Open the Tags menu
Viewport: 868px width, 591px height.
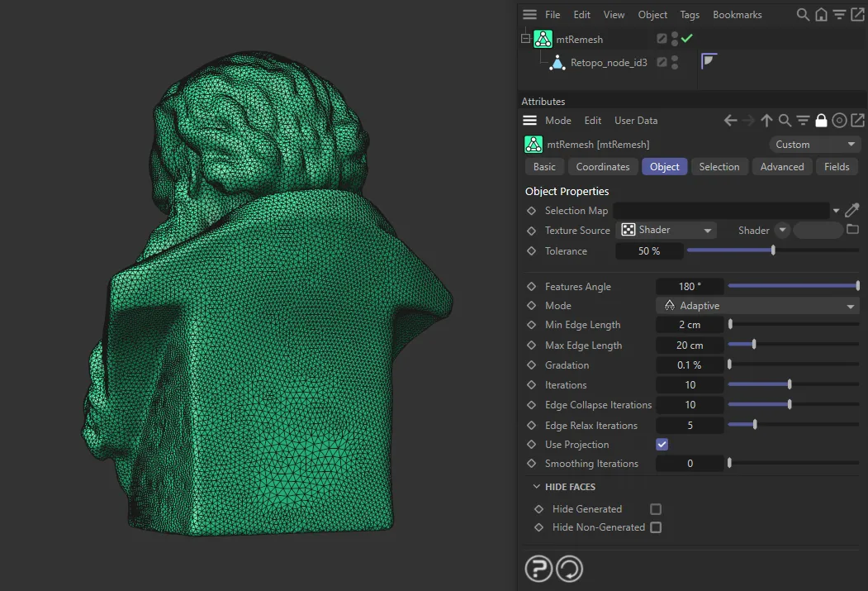[x=690, y=14]
